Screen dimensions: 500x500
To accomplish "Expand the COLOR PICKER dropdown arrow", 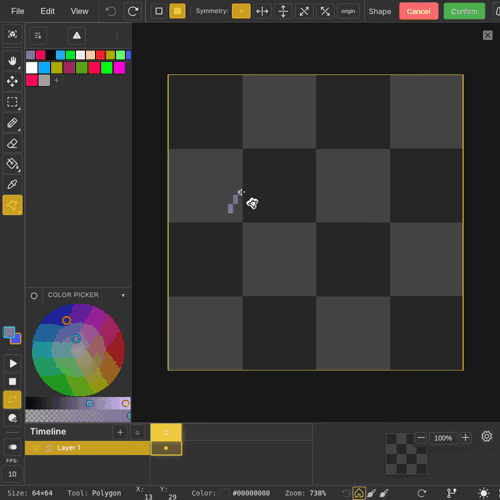I will pos(123,295).
